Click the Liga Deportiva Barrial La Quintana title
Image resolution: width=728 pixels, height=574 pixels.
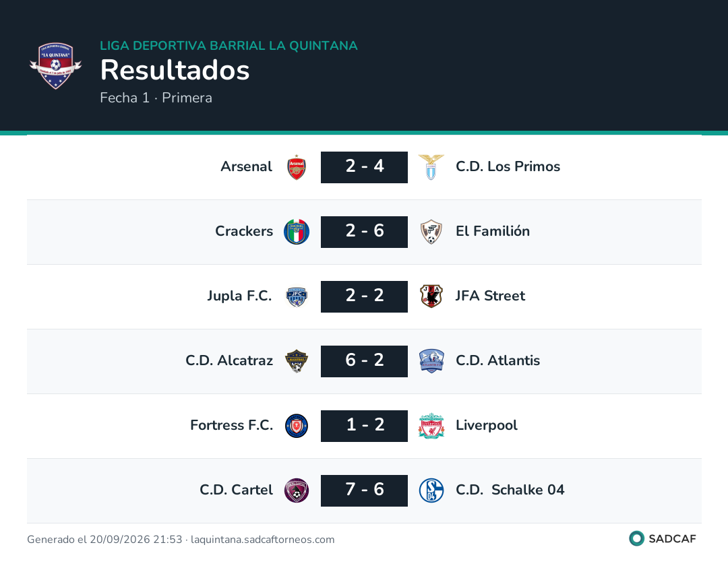pos(229,45)
